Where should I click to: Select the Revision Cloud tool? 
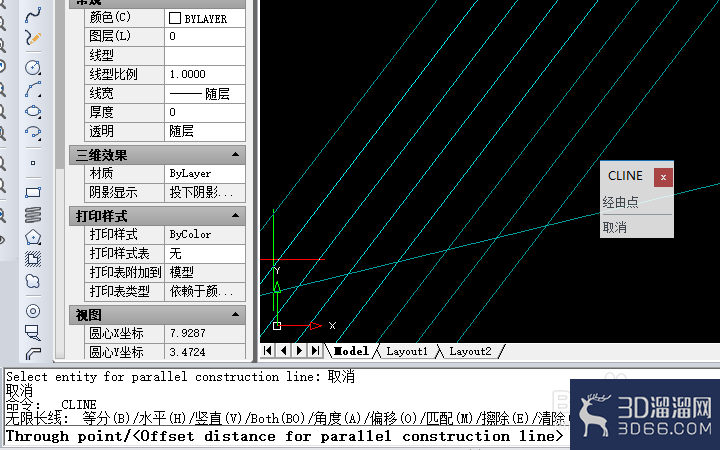point(33,281)
